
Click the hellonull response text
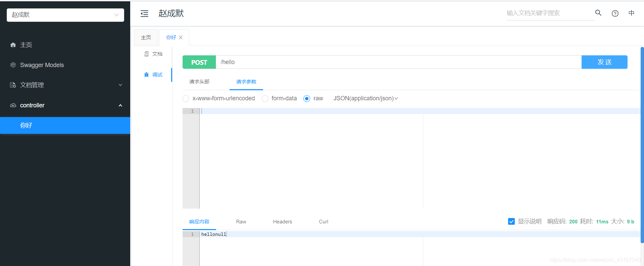pyautogui.click(x=214, y=234)
